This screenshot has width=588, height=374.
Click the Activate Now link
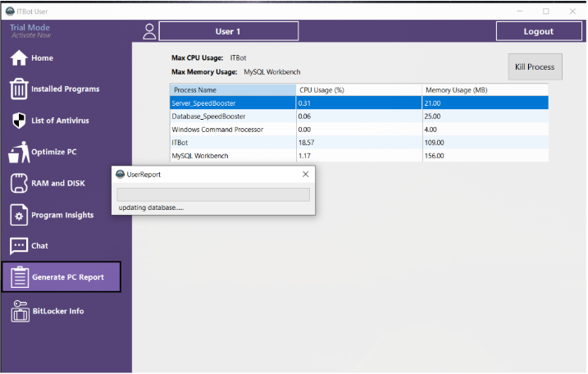(x=31, y=35)
